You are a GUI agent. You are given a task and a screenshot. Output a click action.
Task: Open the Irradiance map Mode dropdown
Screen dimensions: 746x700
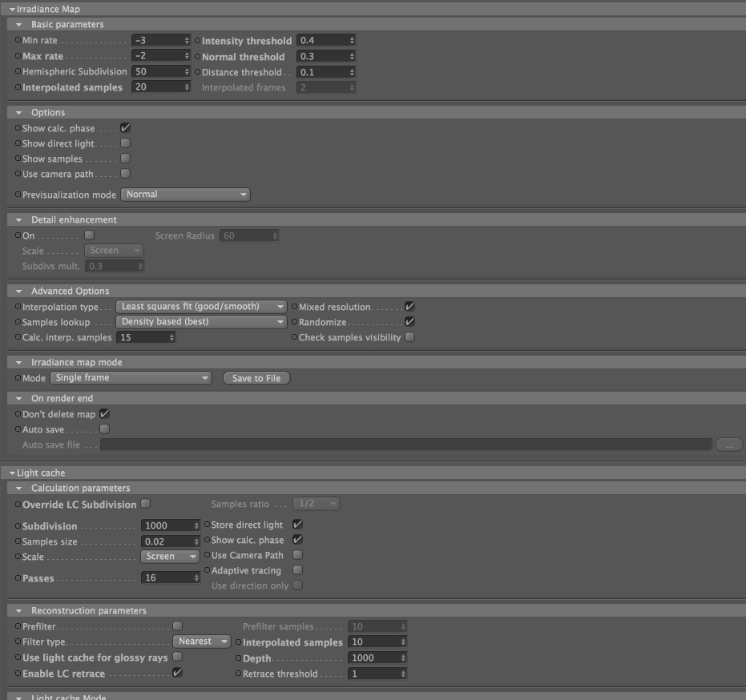point(131,378)
